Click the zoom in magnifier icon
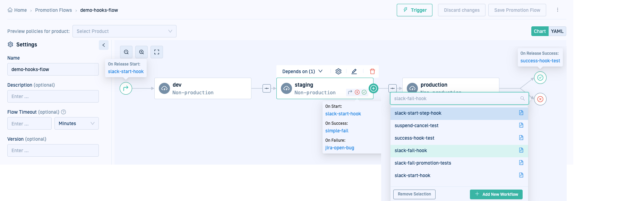 click(x=141, y=52)
